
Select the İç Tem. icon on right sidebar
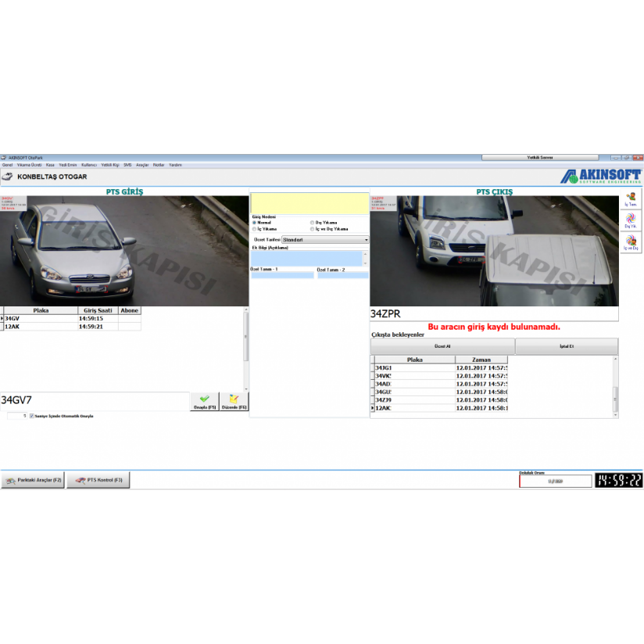[631, 200]
